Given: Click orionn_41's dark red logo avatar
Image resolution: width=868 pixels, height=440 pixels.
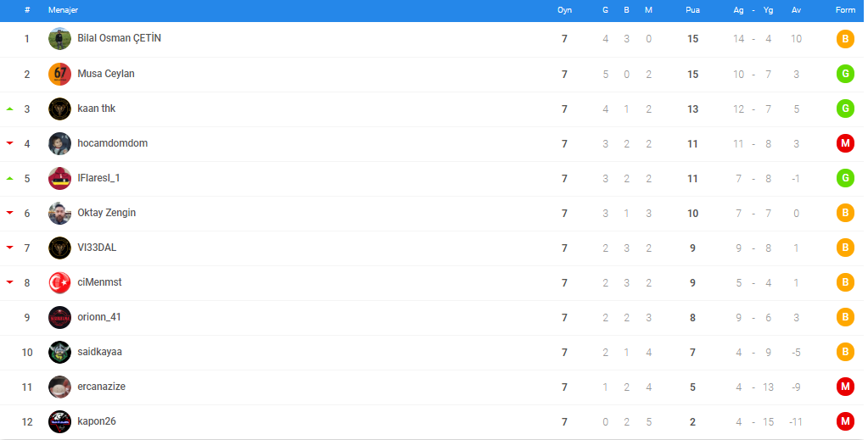Looking at the screenshot, I should click(x=59, y=318).
